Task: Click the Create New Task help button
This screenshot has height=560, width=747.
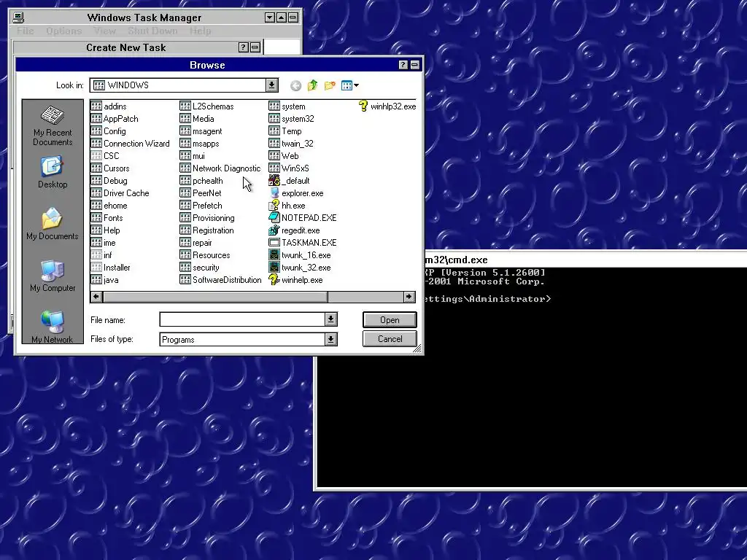Action: (x=243, y=47)
